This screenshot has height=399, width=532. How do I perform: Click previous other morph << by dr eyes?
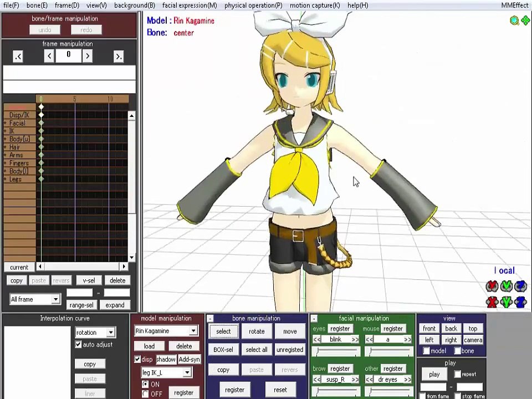370,380
